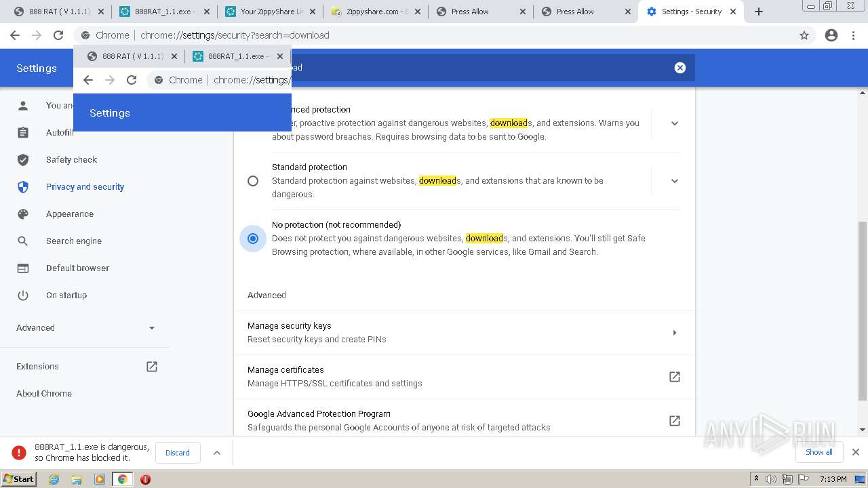Image resolution: width=868 pixels, height=488 pixels.
Task: Click the page vertical scrollbar thumb
Action: coord(862,310)
